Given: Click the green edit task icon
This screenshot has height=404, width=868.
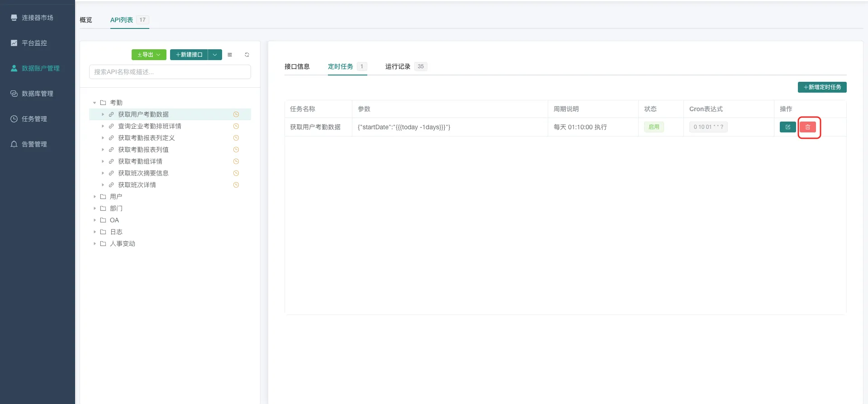Looking at the screenshot, I should [x=787, y=127].
